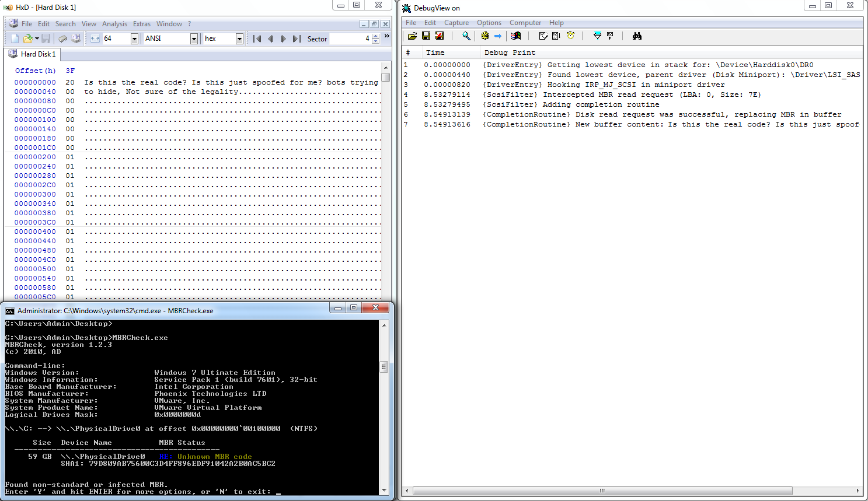The height and width of the screenshot is (501, 868).
Task: Decrease sector number with stepper down arrow
Action: click(375, 41)
